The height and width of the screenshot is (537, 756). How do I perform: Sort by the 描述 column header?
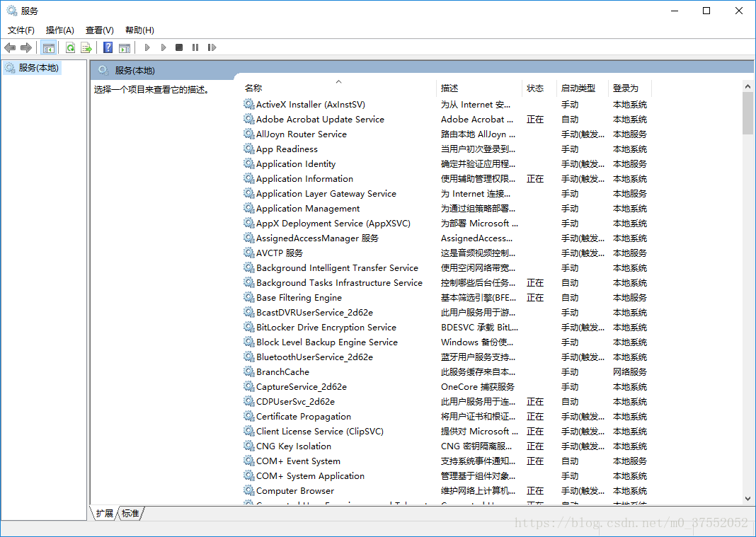coord(479,88)
